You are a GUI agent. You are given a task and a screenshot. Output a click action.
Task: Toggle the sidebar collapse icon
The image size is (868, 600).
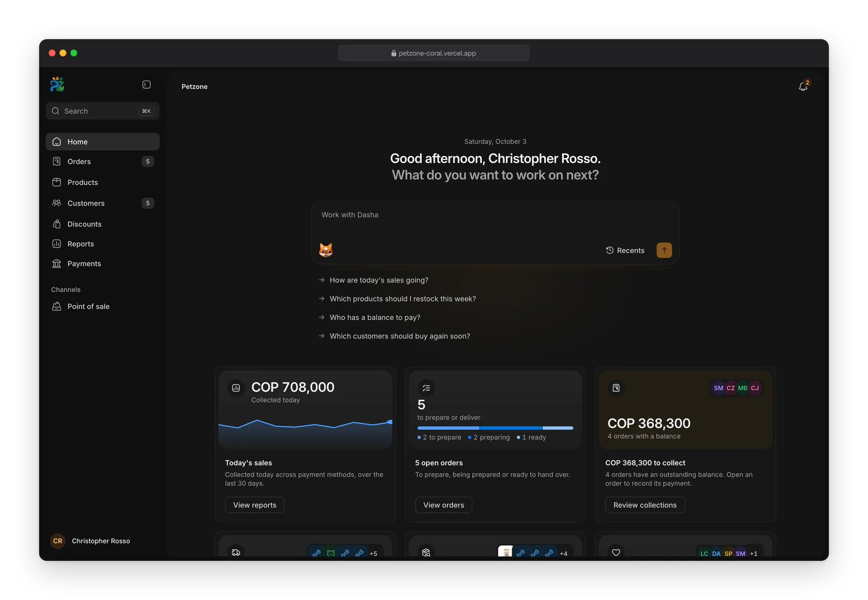point(147,85)
